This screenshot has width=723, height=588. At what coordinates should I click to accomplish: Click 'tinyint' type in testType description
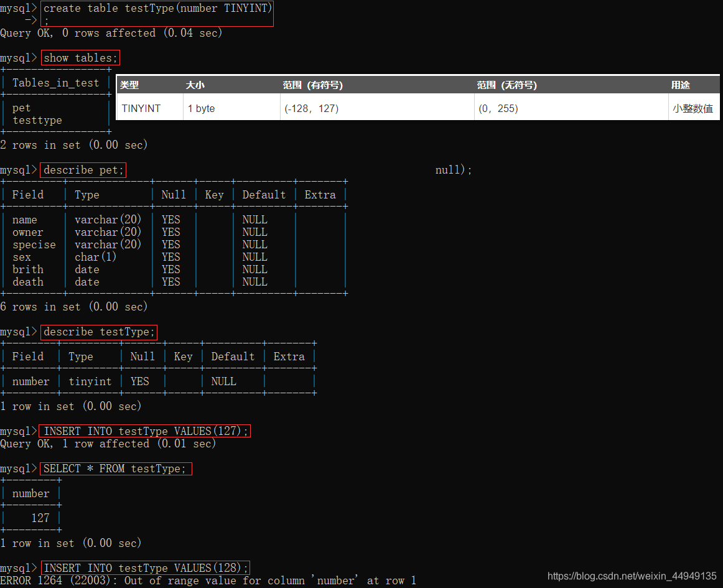90,381
